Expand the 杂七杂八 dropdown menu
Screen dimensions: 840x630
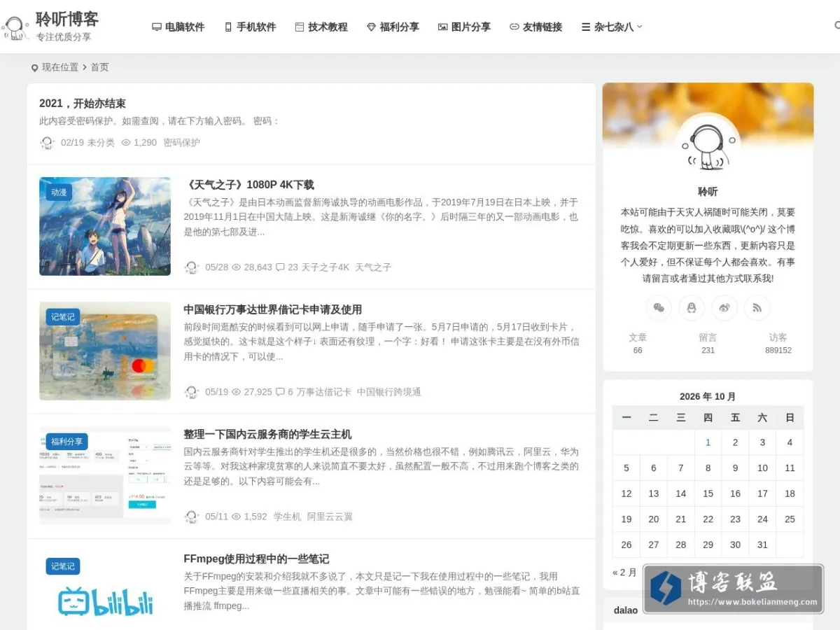[611, 27]
